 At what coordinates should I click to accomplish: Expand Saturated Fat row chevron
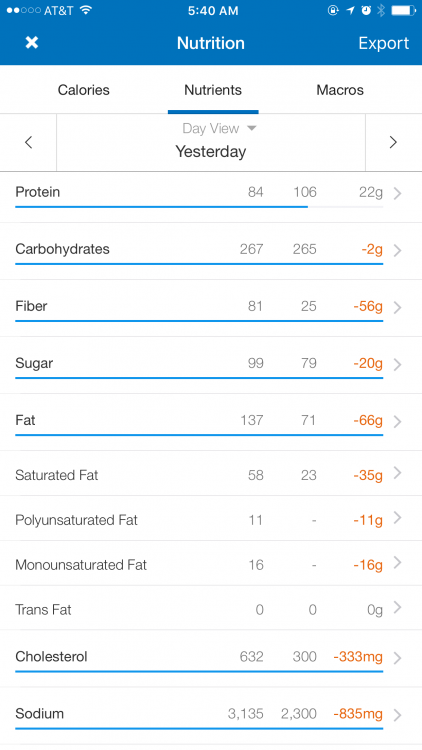click(397, 473)
